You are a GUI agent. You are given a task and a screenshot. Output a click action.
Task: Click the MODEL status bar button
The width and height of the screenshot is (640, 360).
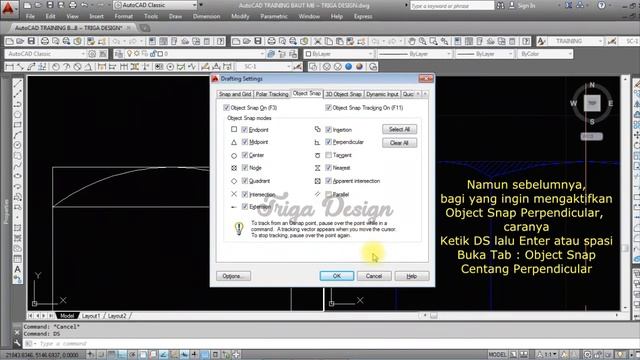point(498,355)
